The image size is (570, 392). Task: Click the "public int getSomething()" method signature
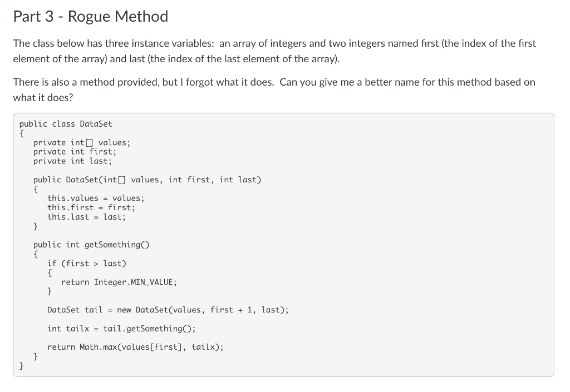[x=92, y=245]
